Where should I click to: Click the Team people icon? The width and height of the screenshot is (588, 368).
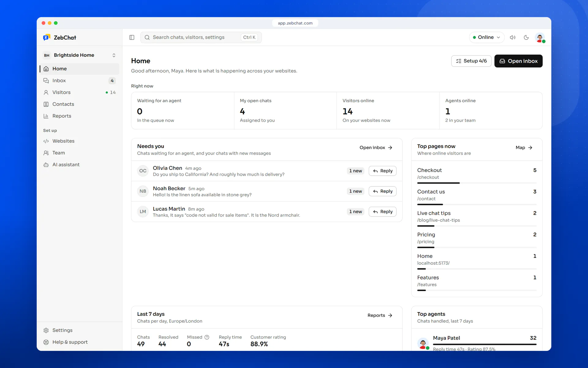coord(46,153)
